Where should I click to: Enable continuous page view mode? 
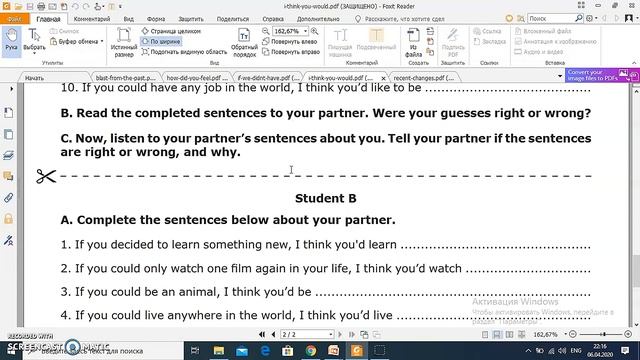[497, 334]
